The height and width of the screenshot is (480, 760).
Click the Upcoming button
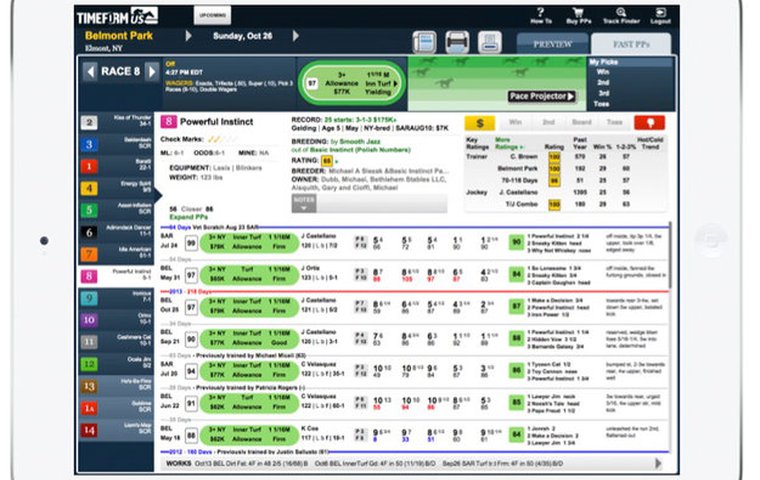click(x=212, y=15)
